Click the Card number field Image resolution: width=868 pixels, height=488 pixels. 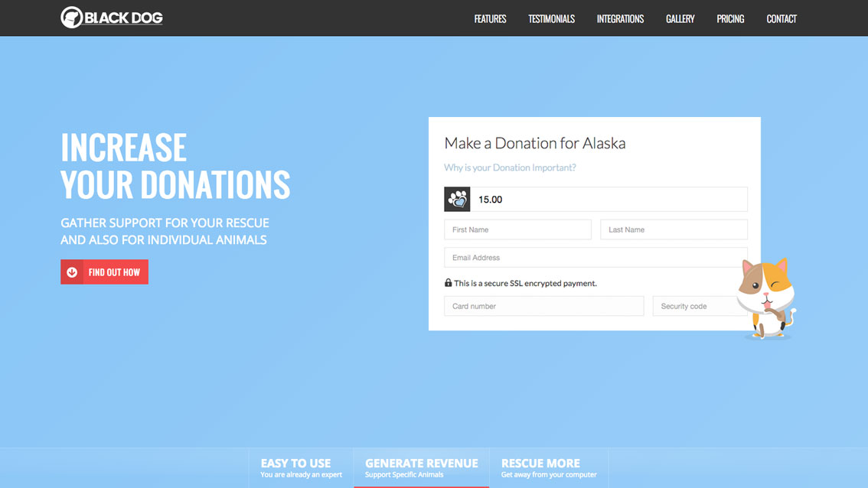543,306
